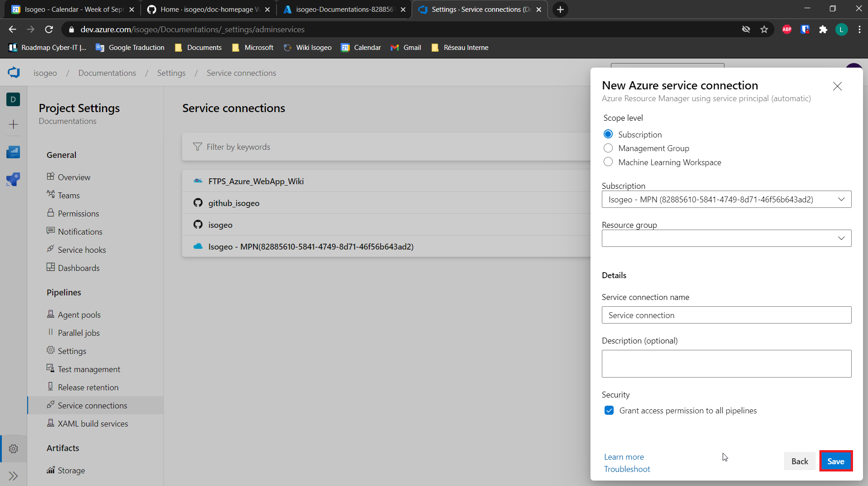This screenshot has height=486, width=868.
Task: Open Permissions in Project Settings
Action: (78, 213)
